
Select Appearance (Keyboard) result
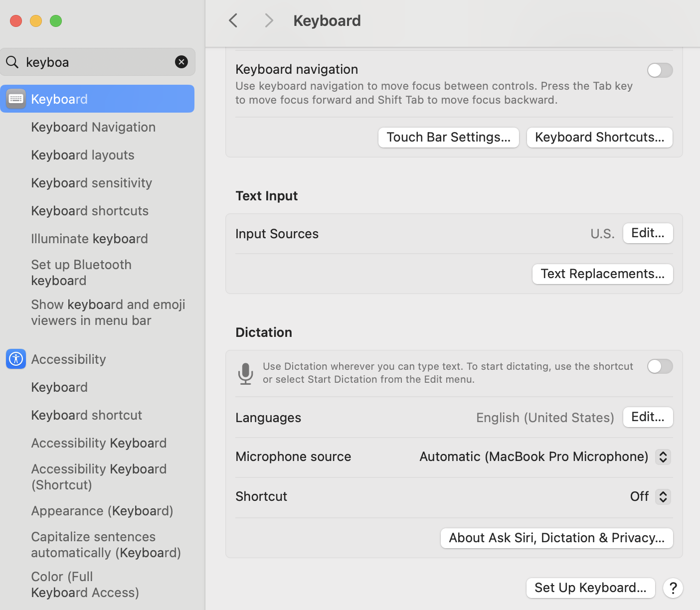point(102,511)
